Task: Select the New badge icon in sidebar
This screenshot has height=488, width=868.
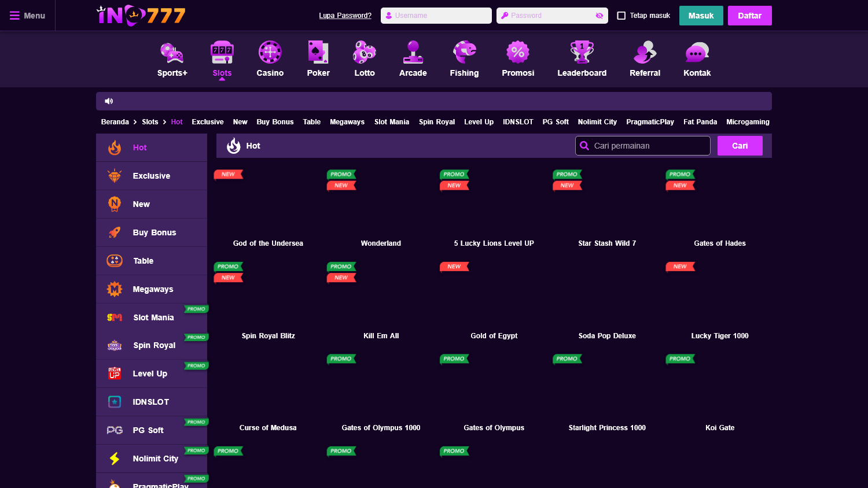Action: (115, 204)
